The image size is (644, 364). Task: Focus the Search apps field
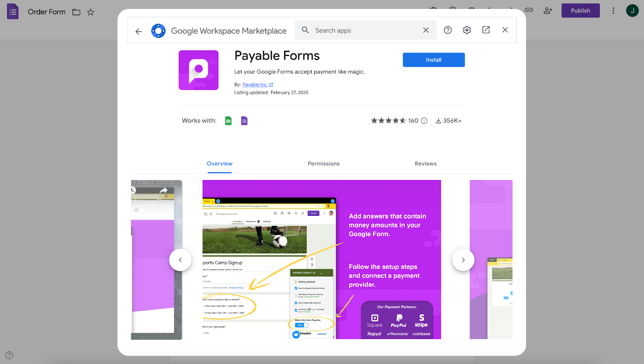(365, 30)
